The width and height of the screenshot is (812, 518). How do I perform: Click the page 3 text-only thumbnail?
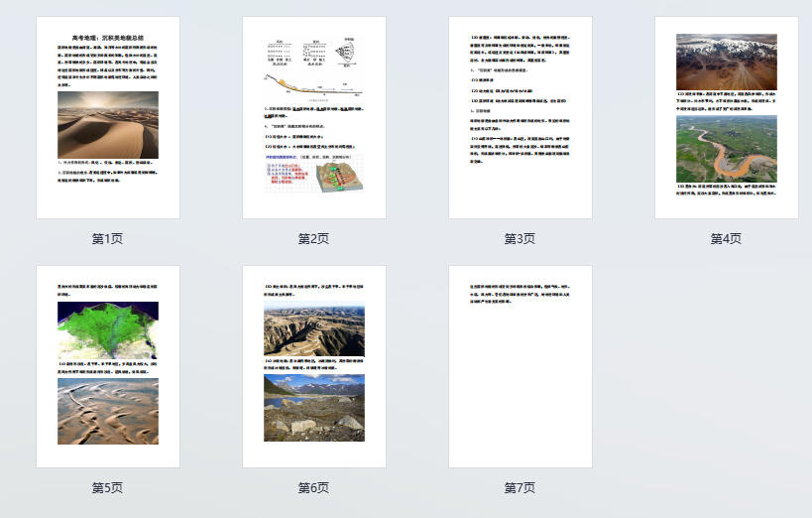(x=520, y=117)
